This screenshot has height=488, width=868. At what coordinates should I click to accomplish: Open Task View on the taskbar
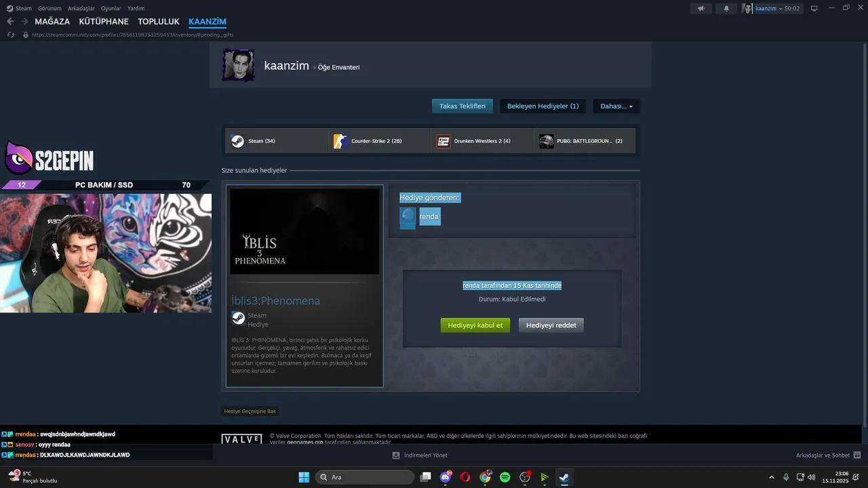pyautogui.click(x=425, y=477)
